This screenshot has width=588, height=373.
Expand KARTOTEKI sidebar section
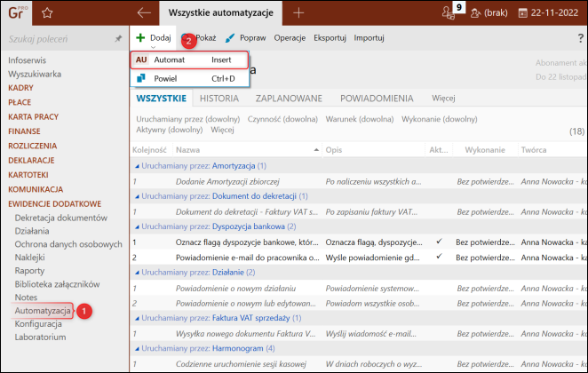tap(28, 175)
